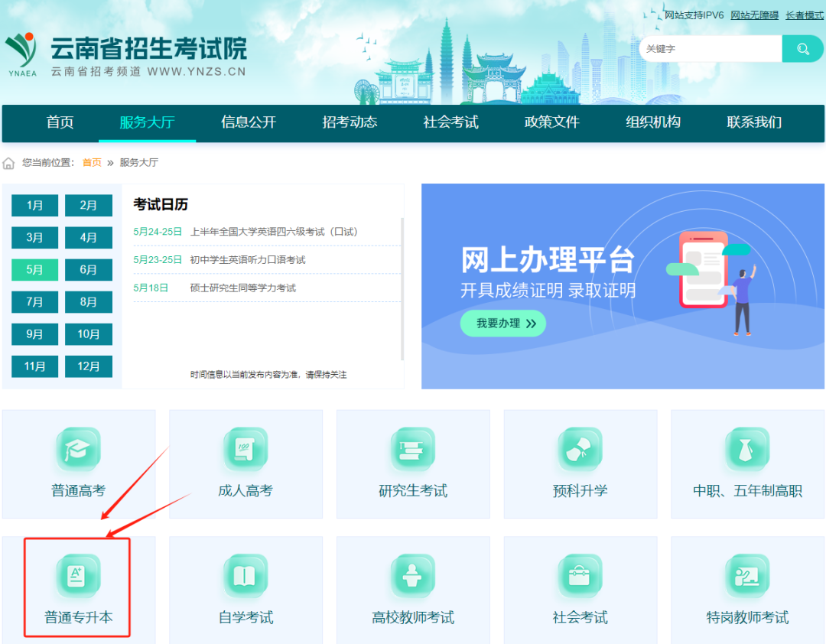Screen dimensions: 826x644
Task: Click the YNAEA site logo
Action: (x=22, y=54)
